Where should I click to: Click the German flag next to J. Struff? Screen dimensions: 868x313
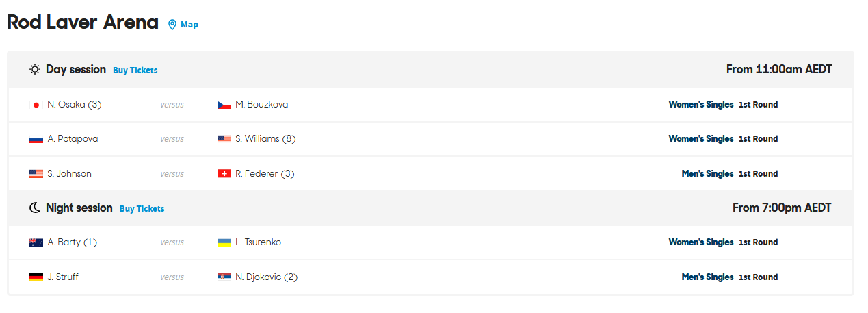pyautogui.click(x=36, y=277)
